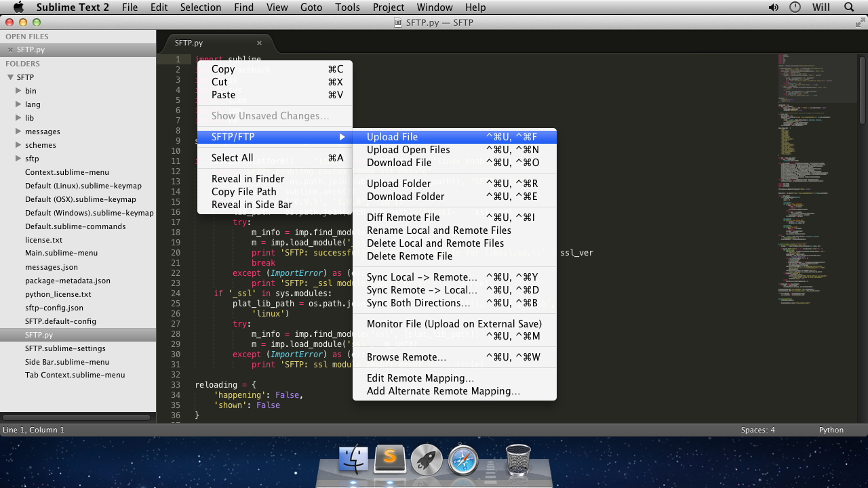Screen dimensions: 868x488
Task: Choose Copy in the context menu
Action: coord(275,69)
